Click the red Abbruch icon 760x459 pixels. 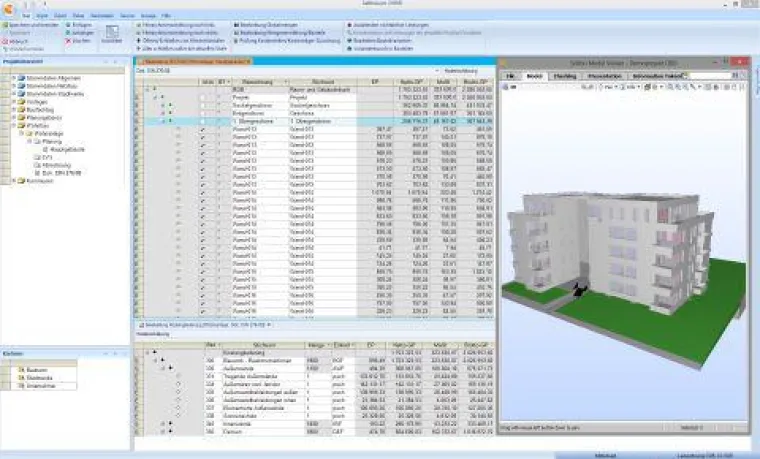click(x=6, y=41)
